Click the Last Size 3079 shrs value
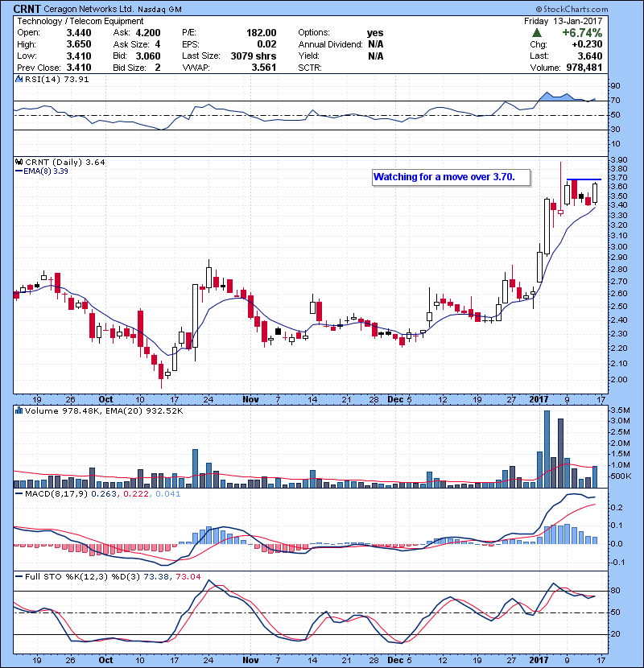644x668 pixels. click(254, 56)
